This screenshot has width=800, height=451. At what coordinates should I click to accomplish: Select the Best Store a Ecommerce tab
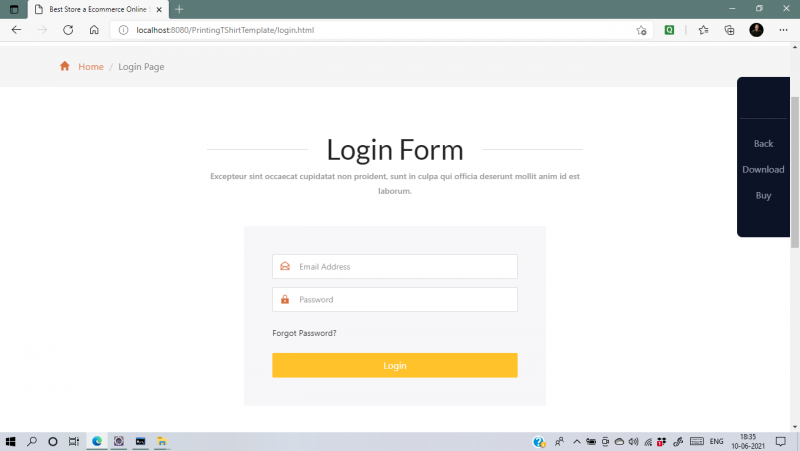98,10
